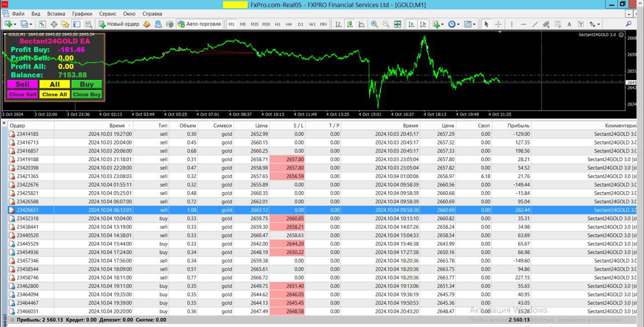The image size is (644, 327).
Task: Launch MetaEditor via the yellow diamond icon
Action: (147, 24)
